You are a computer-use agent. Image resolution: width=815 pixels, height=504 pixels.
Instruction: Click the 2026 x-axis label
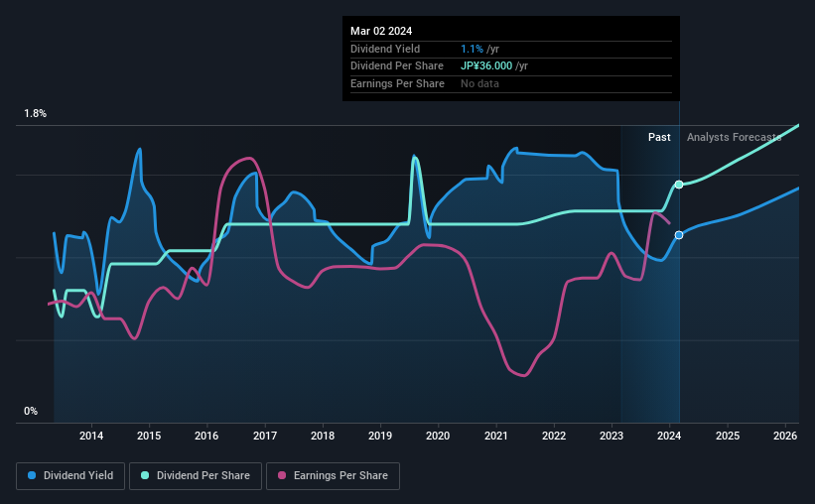click(x=785, y=436)
